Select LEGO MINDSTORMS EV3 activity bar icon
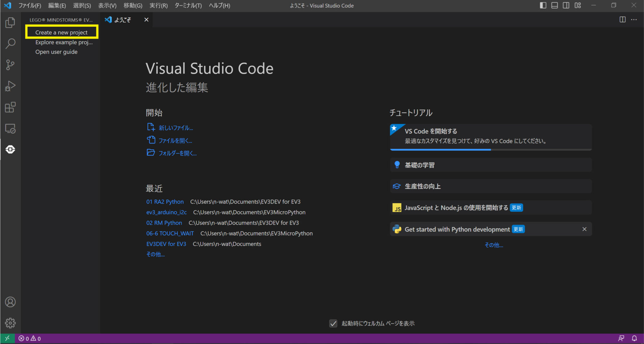The width and height of the screenshot is (644, 344). coord(10,150)
